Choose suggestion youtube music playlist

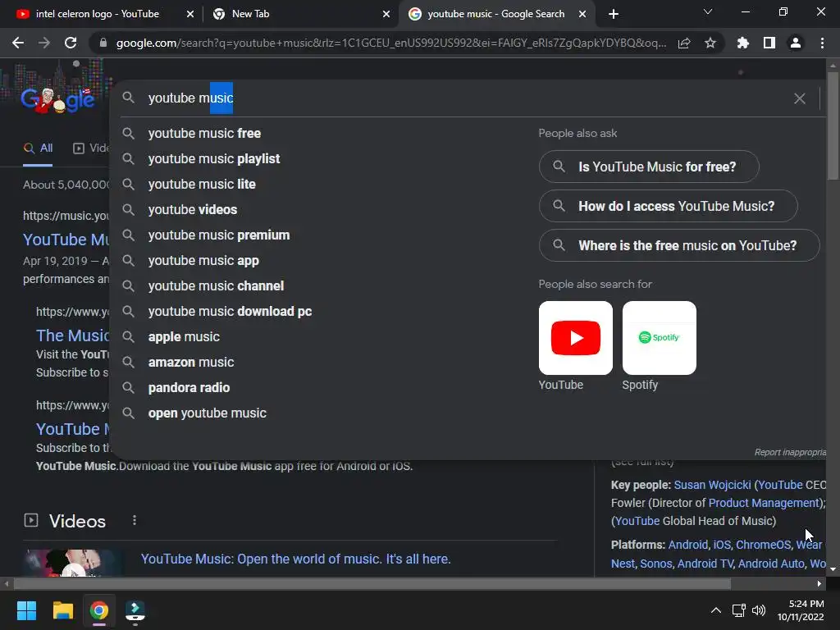(214, 159)
